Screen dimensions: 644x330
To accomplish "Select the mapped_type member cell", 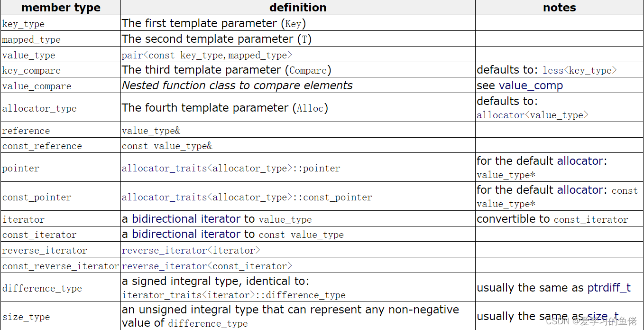I will pos(31,39).
